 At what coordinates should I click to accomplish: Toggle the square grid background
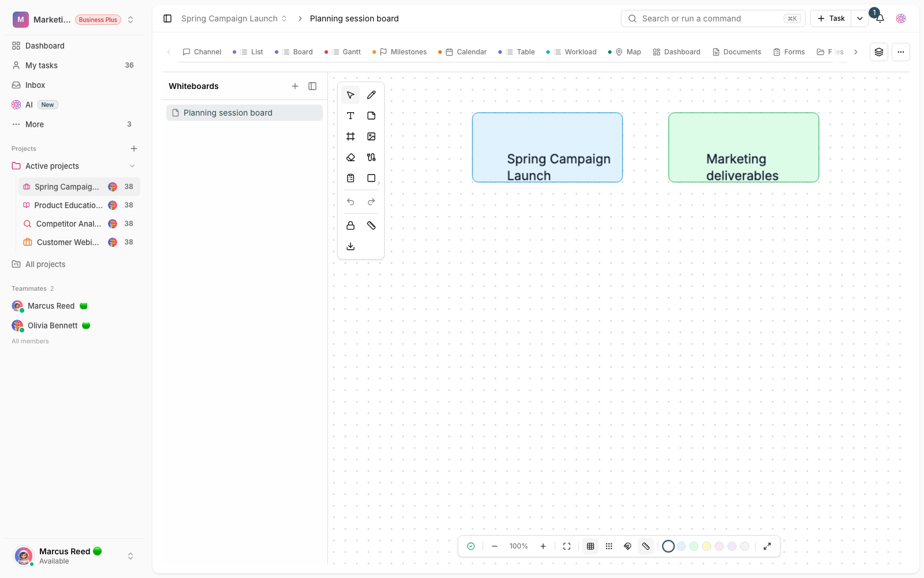(x=590, y=546)
